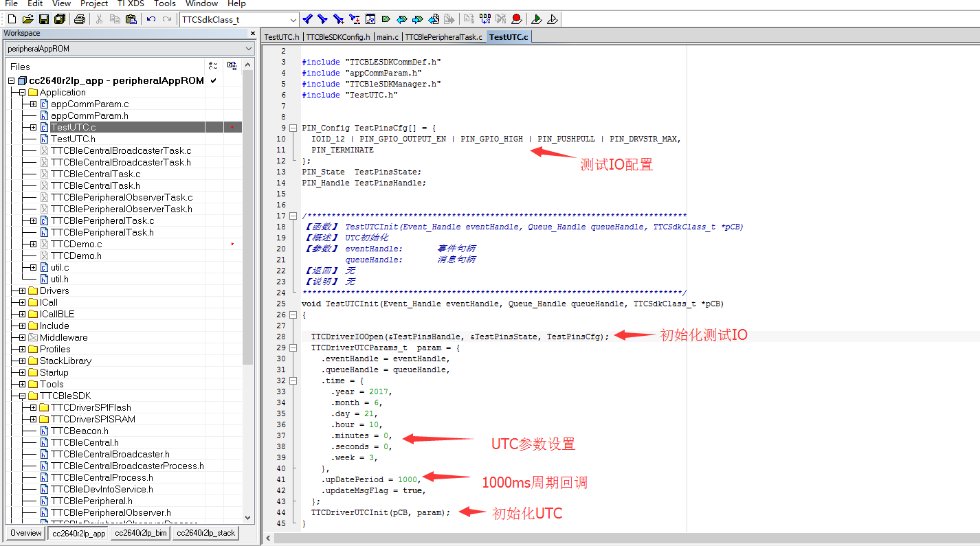The height and width of the screenshot is (546, 980).
Task: Fold the function body at line 26
Action: (x=293, y=315)
